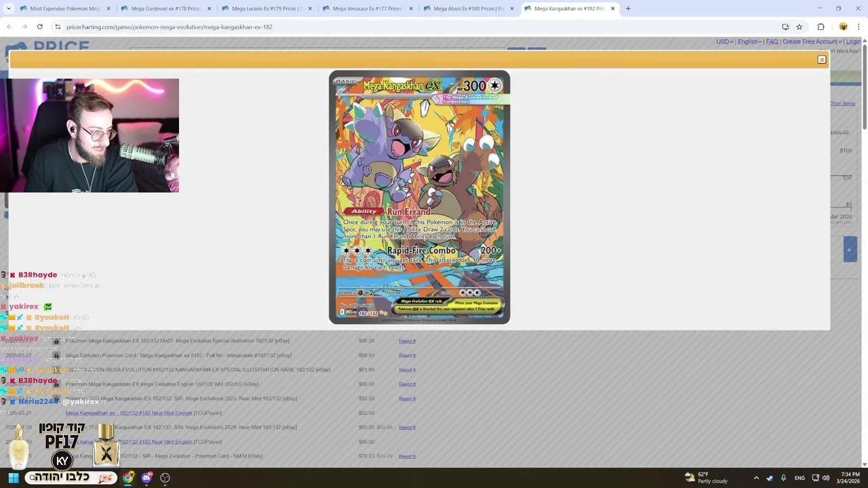Report the $61.94 eBay sale
The width and height of the screenshot is (868, 488).
click(x=407, y=370)
